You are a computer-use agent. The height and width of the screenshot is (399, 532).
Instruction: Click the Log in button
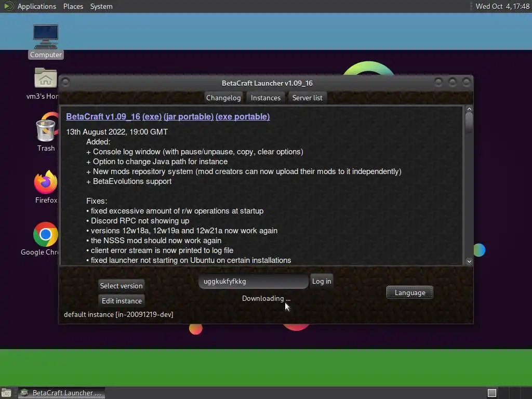pos(321,281)
